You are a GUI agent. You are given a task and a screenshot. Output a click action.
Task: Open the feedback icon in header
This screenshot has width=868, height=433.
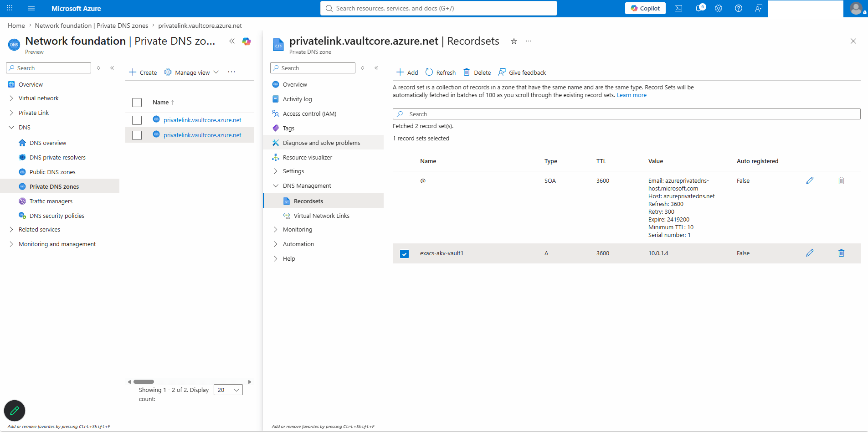(759, 8)
